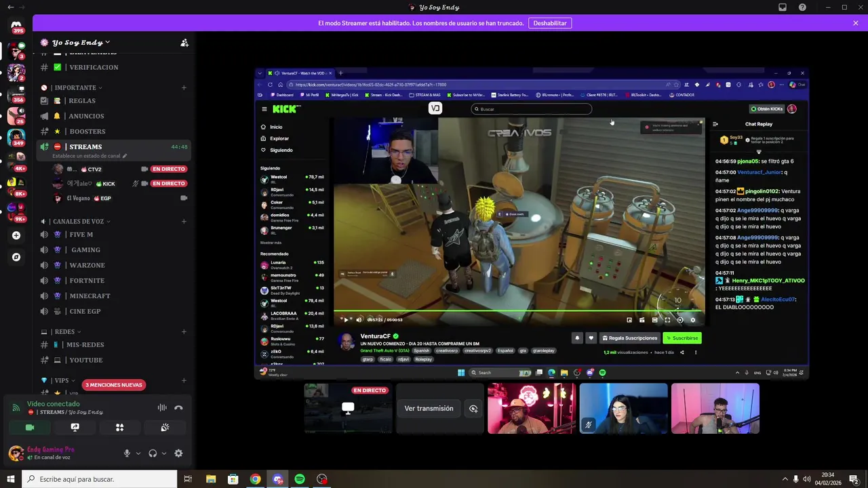Mute your microphone
Viewport: 868px width, 488px height.
[126, 453]
